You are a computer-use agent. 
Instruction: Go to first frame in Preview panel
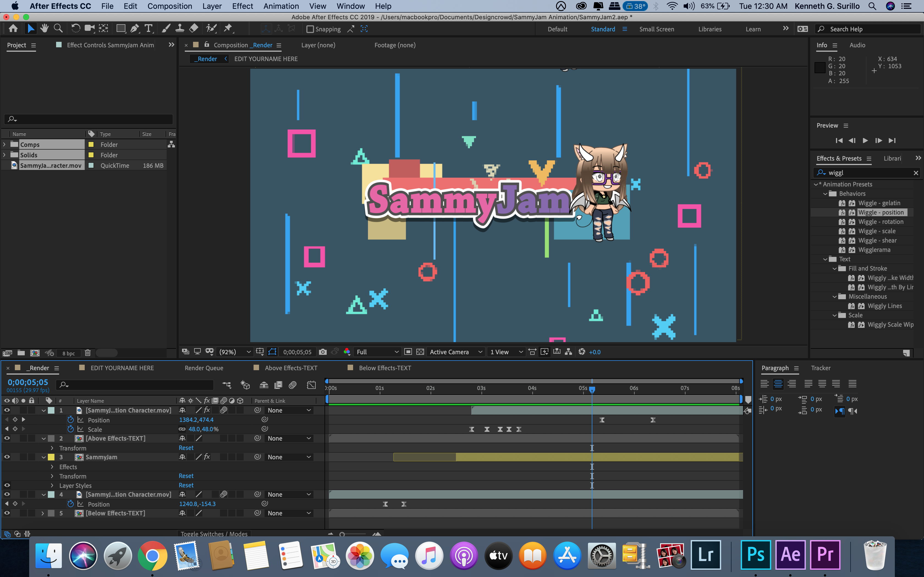tap(839, 141)
